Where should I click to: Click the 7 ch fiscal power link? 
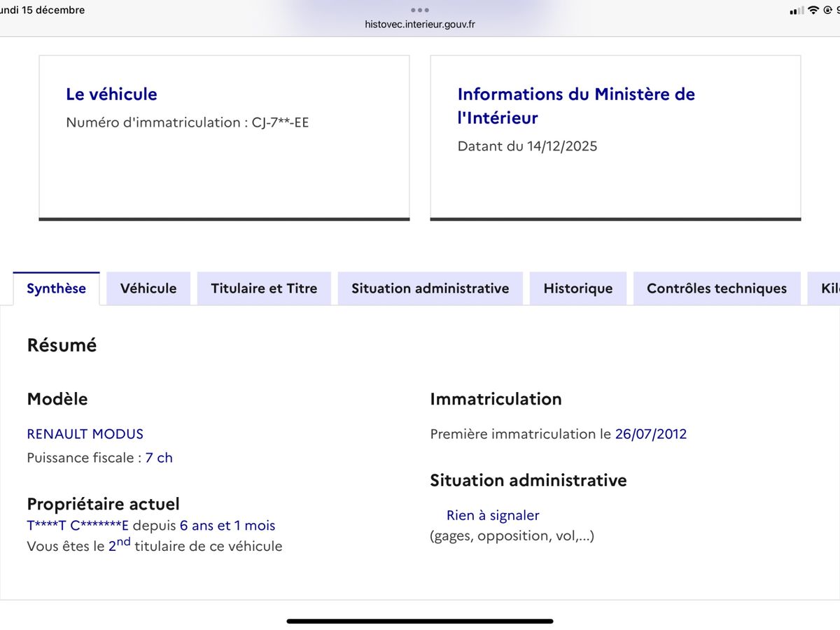[x=160, y=457]
